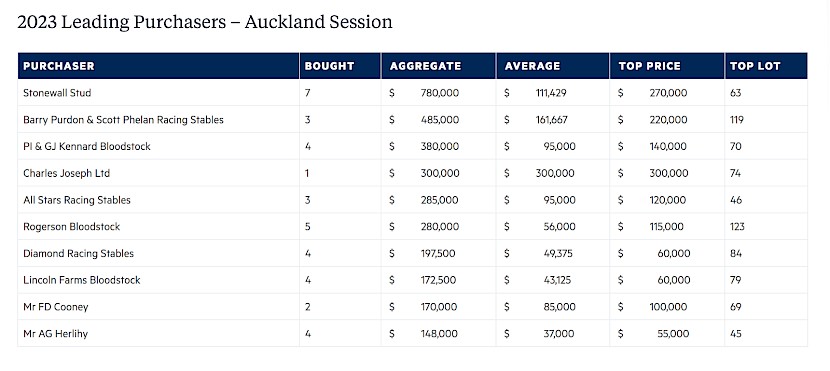Click the AVERAGE column header
Image resolution: width=830 pixels, height=371 pixels.
(532, 66)
